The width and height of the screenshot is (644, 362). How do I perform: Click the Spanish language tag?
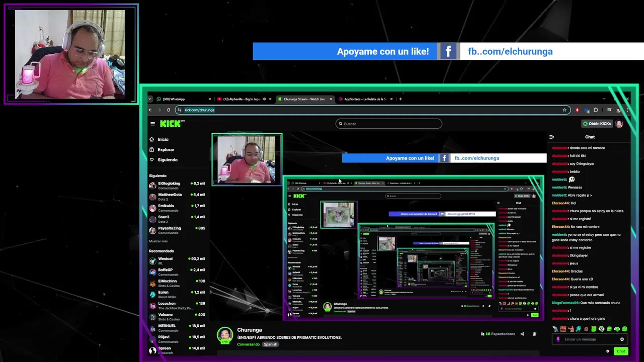[270, 344]
